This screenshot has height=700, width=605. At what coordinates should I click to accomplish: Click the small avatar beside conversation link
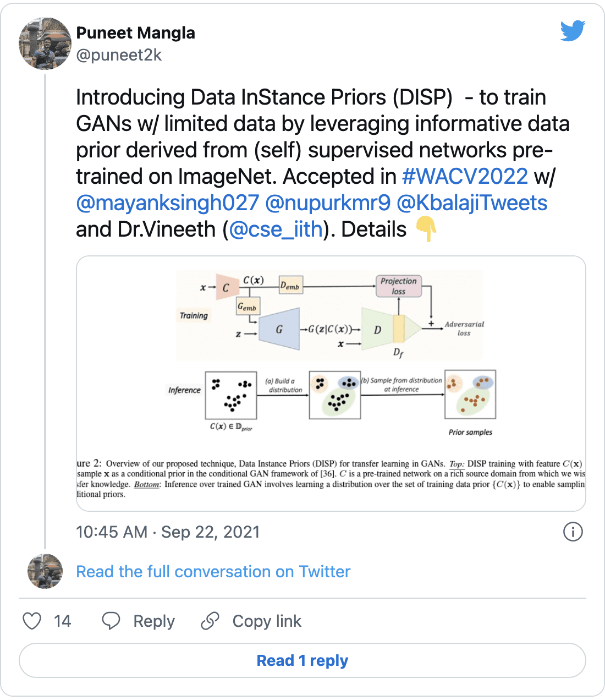[45, 571]
